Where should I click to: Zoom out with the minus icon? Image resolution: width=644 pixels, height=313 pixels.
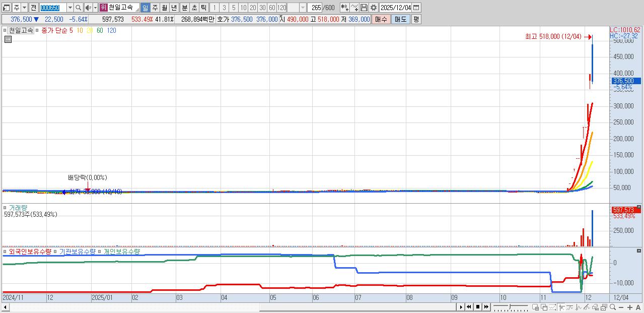point(621,307)
